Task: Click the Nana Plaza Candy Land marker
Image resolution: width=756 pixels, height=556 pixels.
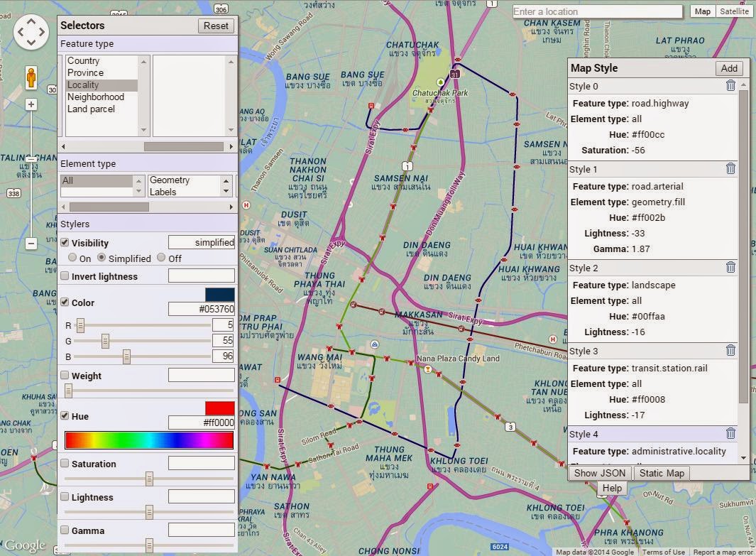Action: pyautogui.click(x=427, y=369)
